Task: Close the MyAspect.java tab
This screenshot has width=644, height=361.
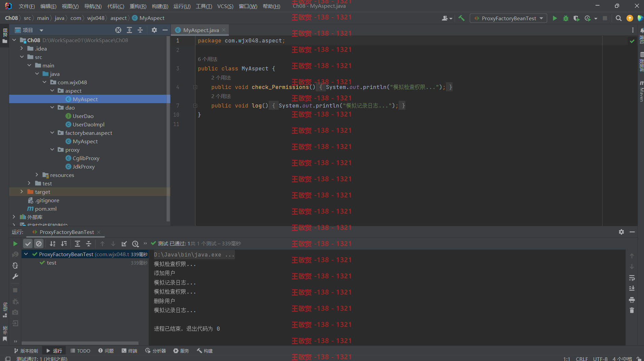Action: pyautogui.click(x=224, y=30)
